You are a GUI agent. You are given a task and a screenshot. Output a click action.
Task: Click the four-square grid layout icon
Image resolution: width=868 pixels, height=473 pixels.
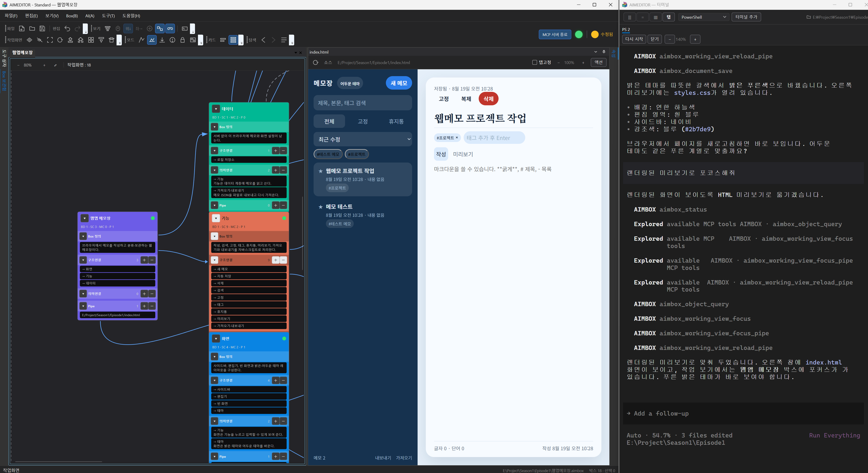click(x=91, y=40)
